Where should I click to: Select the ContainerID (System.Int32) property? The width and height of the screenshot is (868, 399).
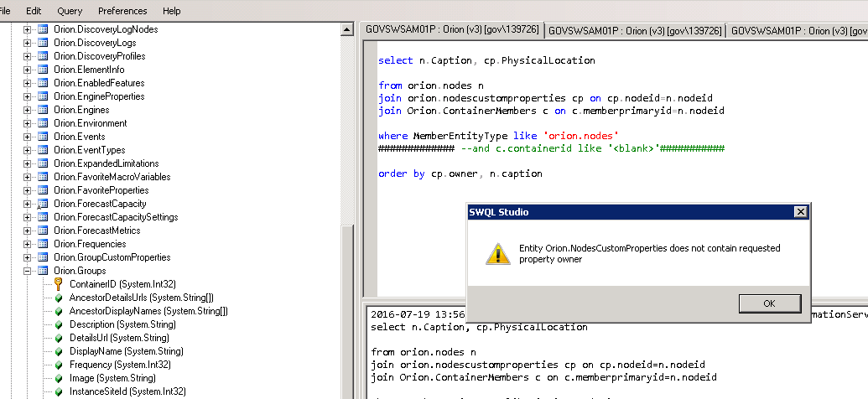click(122, 284)
